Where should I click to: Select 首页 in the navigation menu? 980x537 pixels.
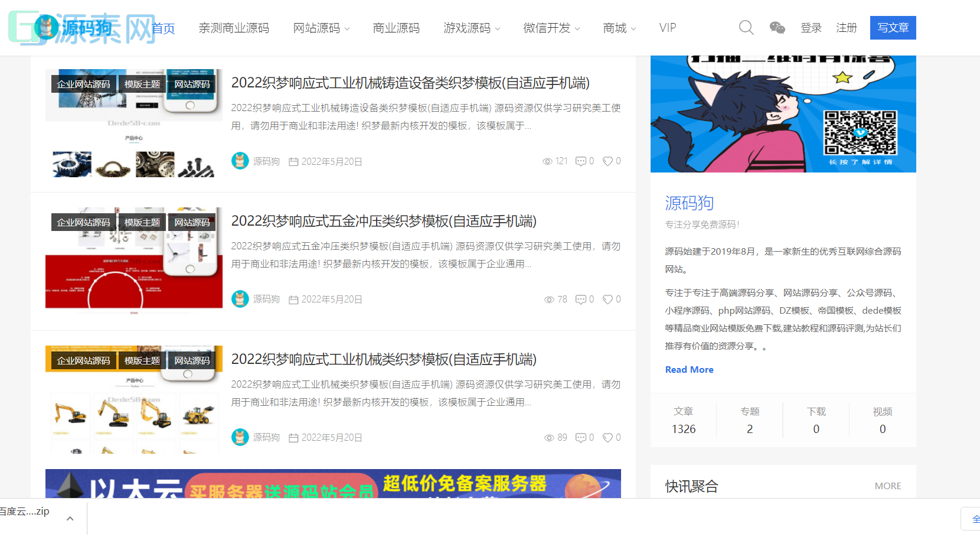coord(164,27)
